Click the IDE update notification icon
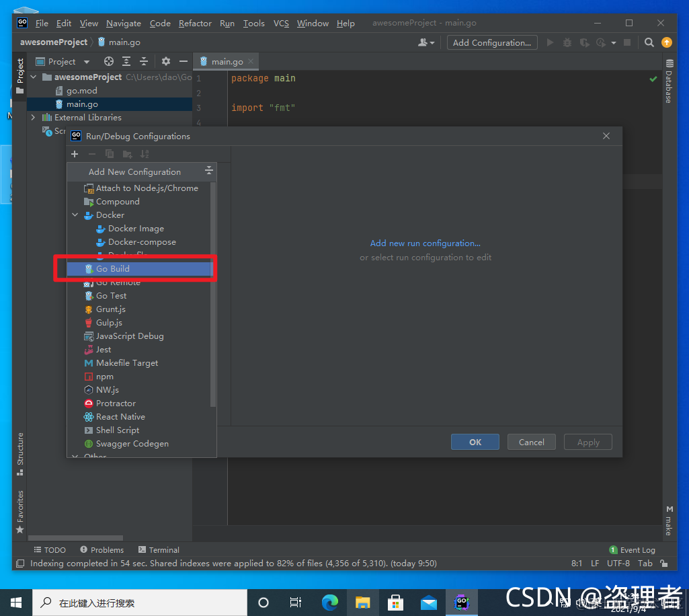 click(667, 42)
